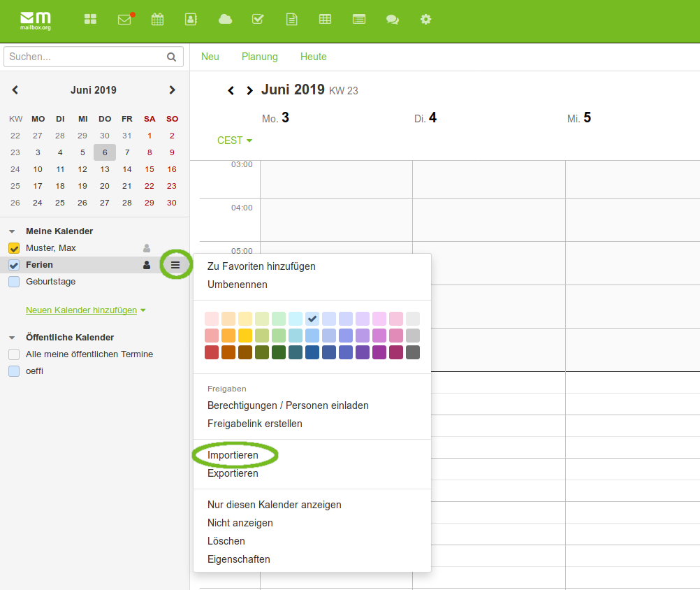Collapse the Öffentliche Kalender section
The width and height of the screenshot is (700, 590).
pos(12,338)
